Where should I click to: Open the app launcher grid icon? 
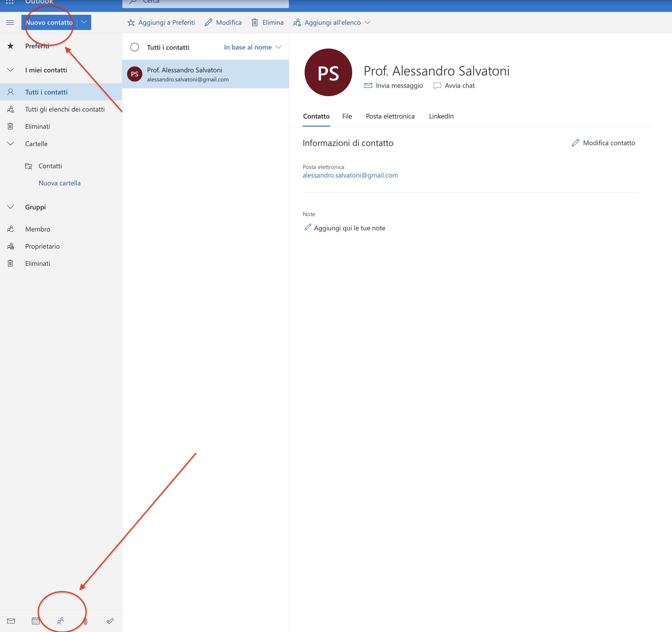pos(10,2)
